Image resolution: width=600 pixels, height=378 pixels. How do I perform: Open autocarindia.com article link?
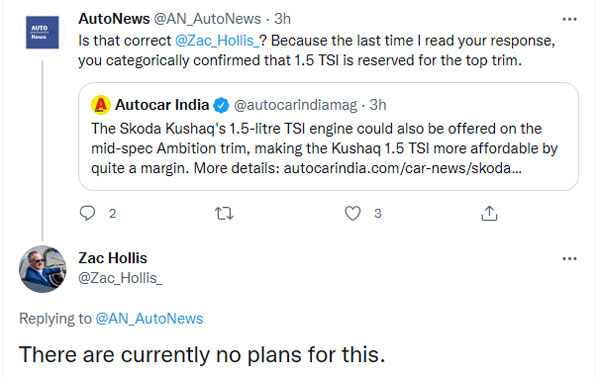(403, 168)
